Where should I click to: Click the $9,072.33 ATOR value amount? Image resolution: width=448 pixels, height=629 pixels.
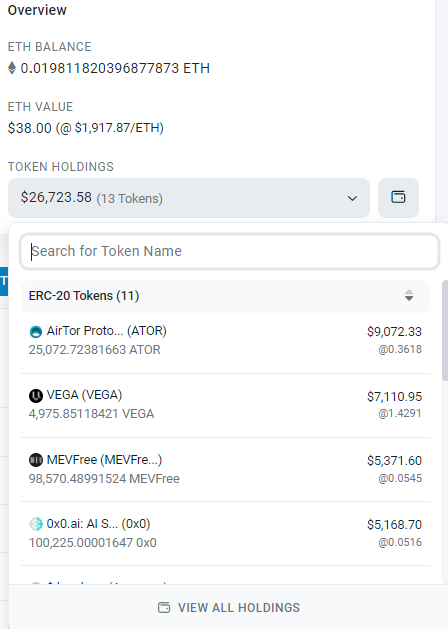pos(394,332)
